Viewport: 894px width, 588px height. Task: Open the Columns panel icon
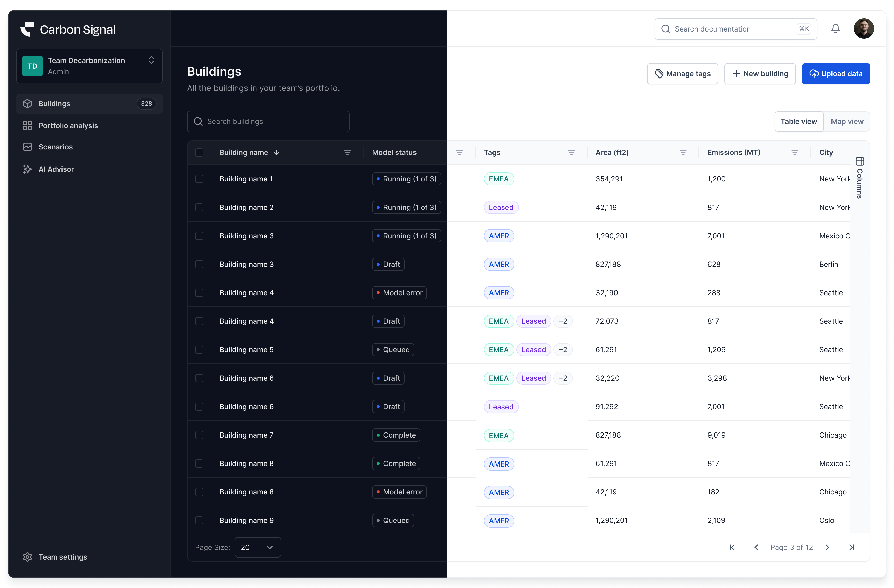(x=859, y=162)
